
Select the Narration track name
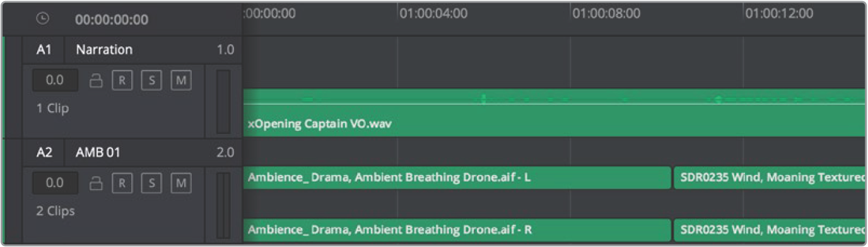(104, 49)
